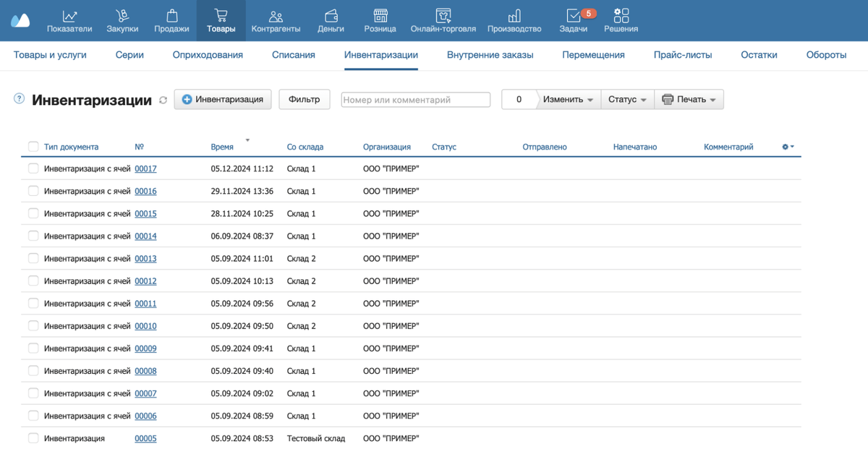The image size is (868, 449).
Task: Switch to the Списания tab
Action: tap(294, 55)
